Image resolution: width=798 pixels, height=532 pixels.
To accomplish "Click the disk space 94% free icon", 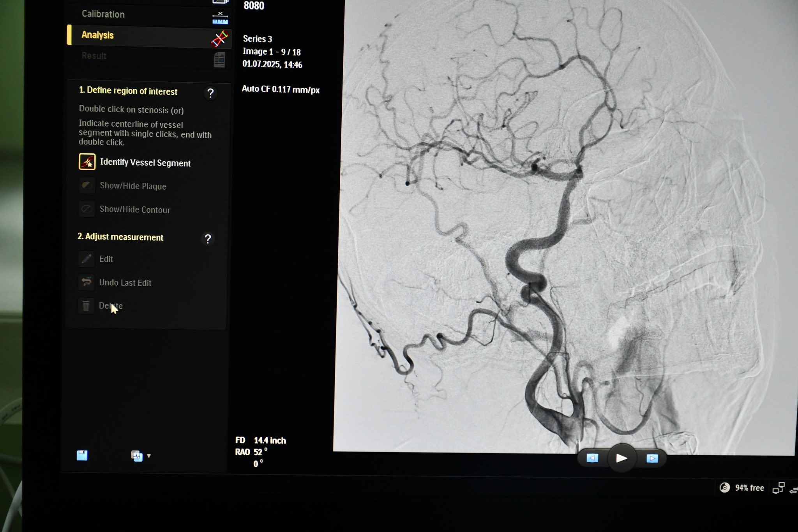I will tap(725, 488).
